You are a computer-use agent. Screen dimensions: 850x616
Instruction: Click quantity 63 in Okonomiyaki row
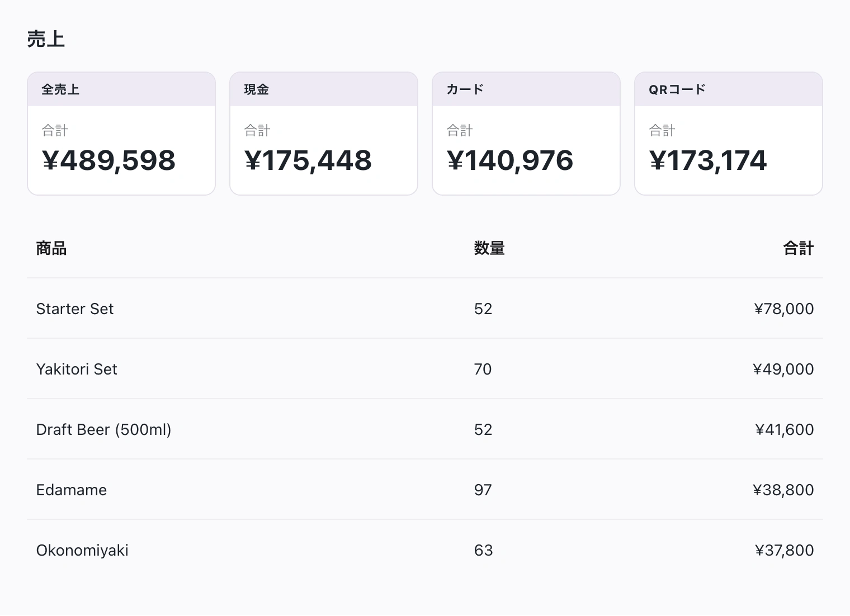[483, 550]
